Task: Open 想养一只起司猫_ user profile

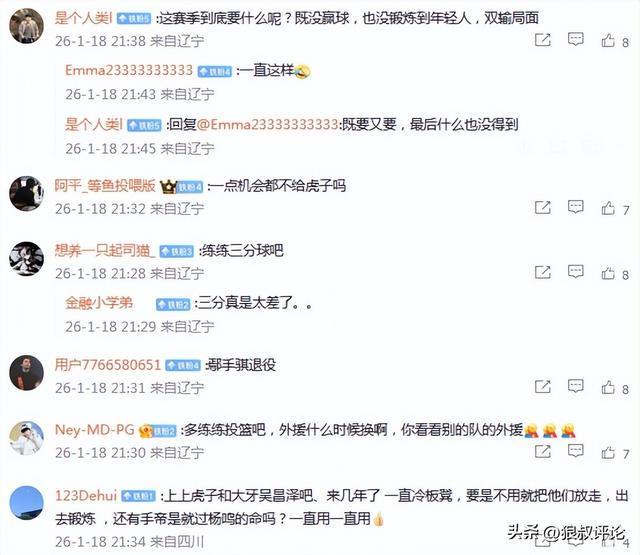Action: pyautogui.click(x=105, y=250)
